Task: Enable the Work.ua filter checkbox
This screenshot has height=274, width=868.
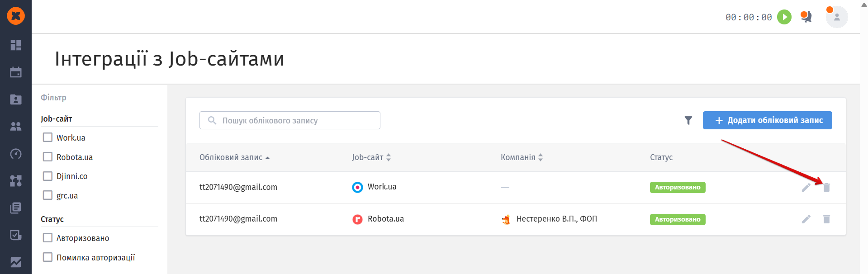Action: (x=47, y=137)
